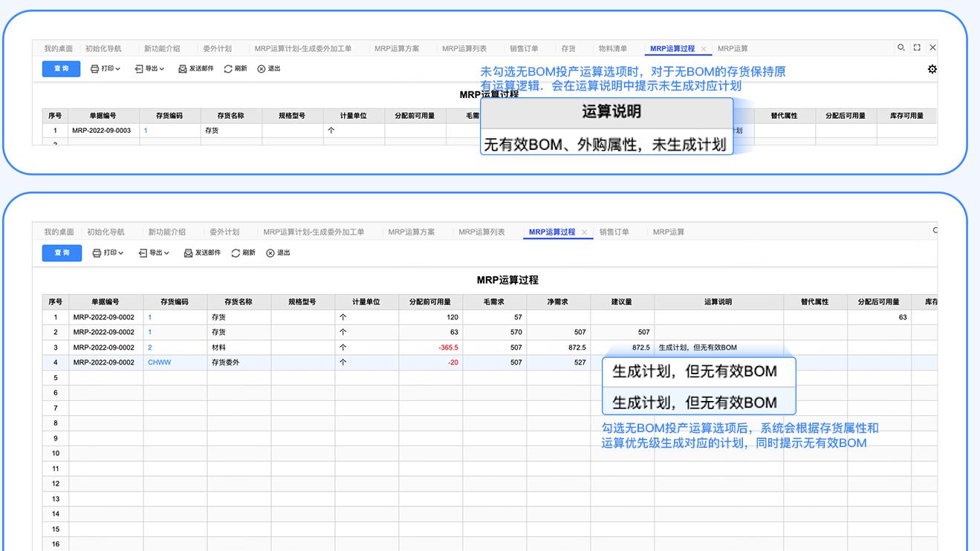Viewport: 980px width, 551px height.
Task: Open 打印 dropdown in lower window toolbar
Action: tap(108, 252)
